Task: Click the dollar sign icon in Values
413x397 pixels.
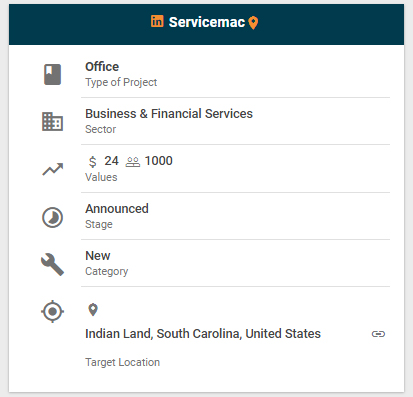Action: [93, 162]
